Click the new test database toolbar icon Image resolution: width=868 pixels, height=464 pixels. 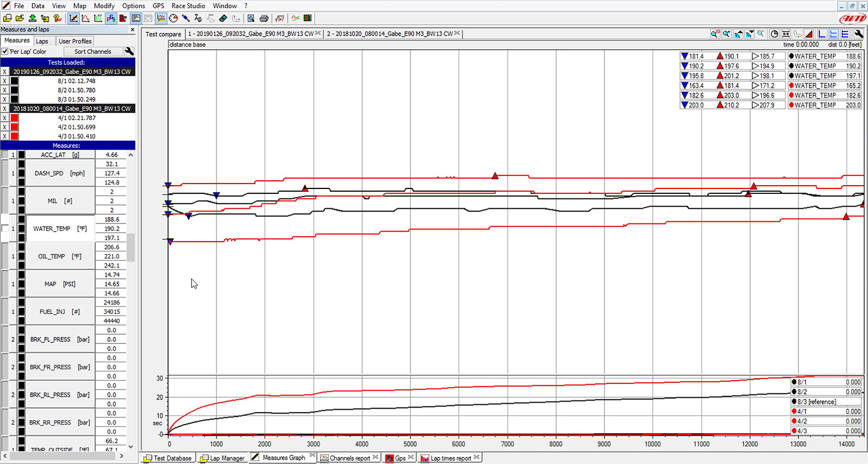click(8, 18)
